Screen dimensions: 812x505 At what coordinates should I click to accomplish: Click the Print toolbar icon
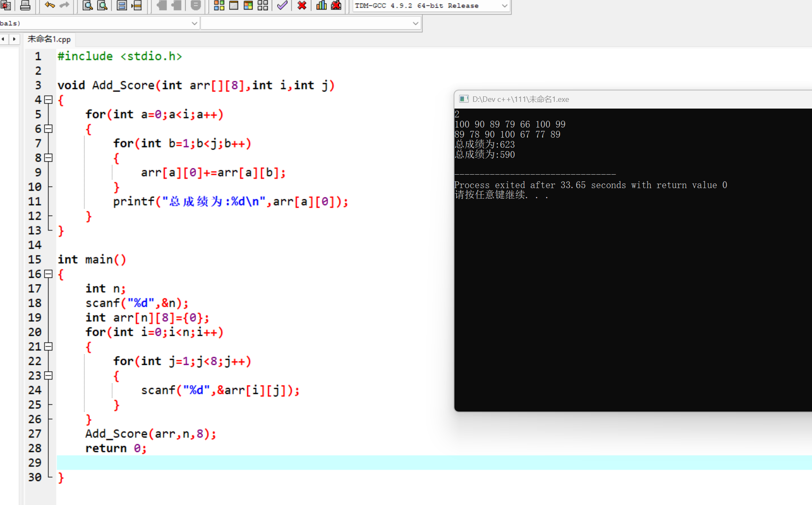(x=25, y=5)
